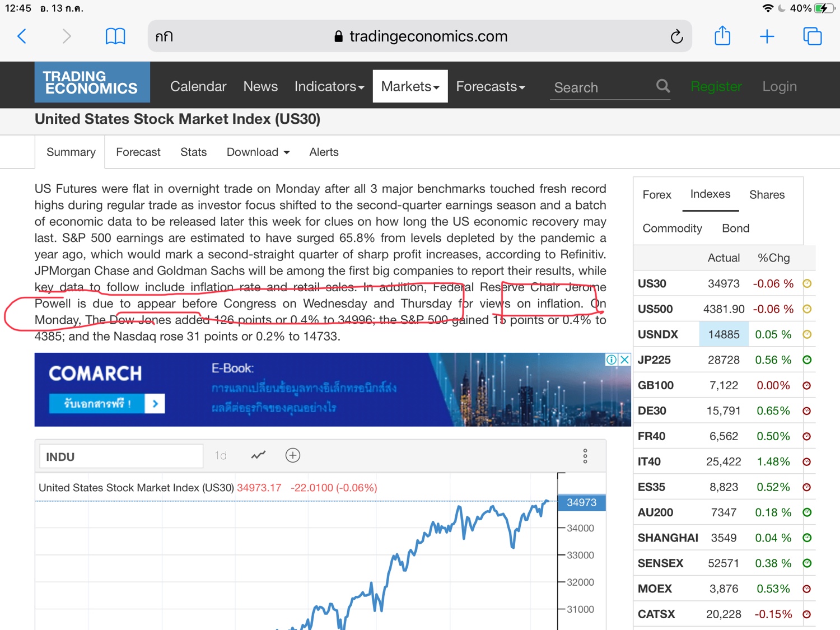Open the Safari bookmarks book icon
This screenshot has width=840, height=630.
pos(115,36)
